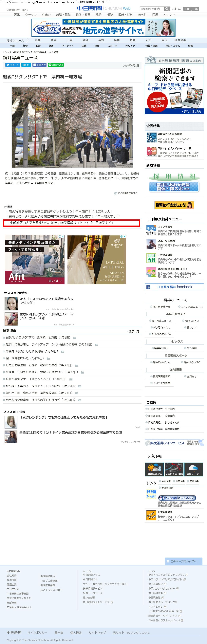Click the Hatena bookmark B! button
The width and height of the screenshot is (207, 644).
[x=26, y=65]
